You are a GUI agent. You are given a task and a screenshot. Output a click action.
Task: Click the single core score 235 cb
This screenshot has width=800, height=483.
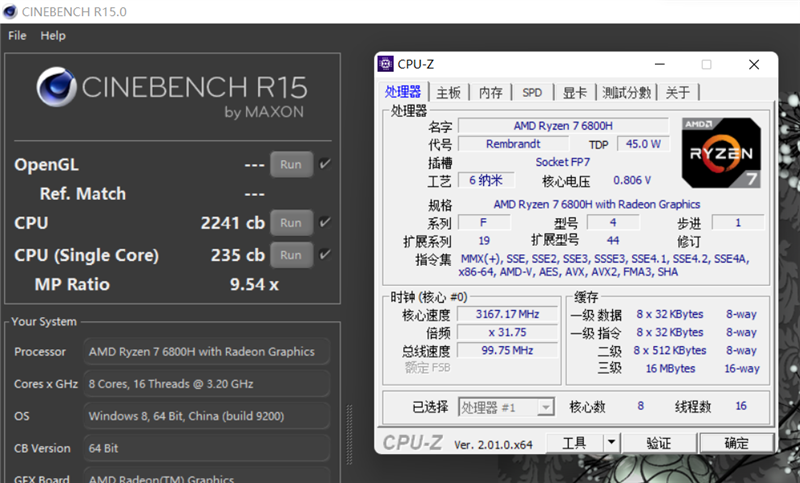coord(238,255)
